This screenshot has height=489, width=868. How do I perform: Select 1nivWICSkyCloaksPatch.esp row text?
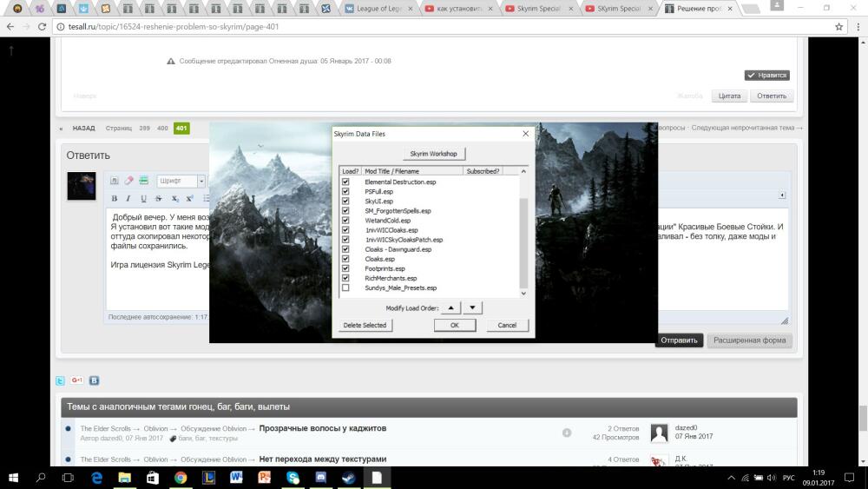[404, 240]
